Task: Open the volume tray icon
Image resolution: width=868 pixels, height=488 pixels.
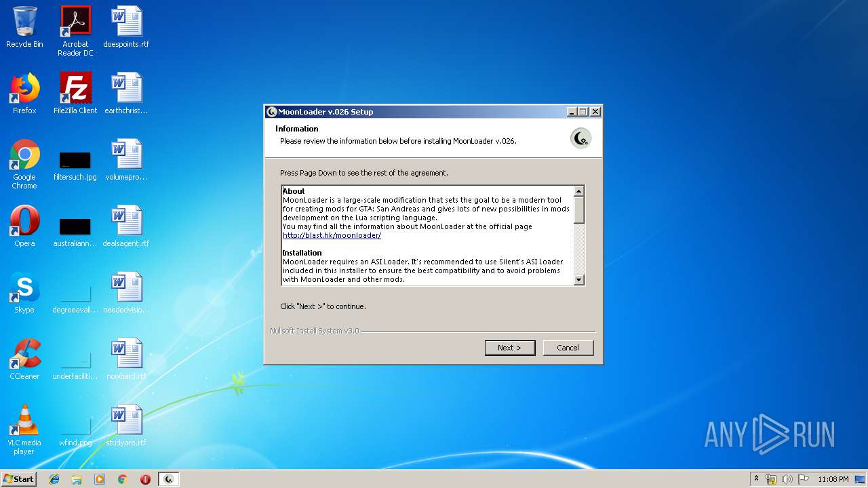Action: click(x=787, y=479)
